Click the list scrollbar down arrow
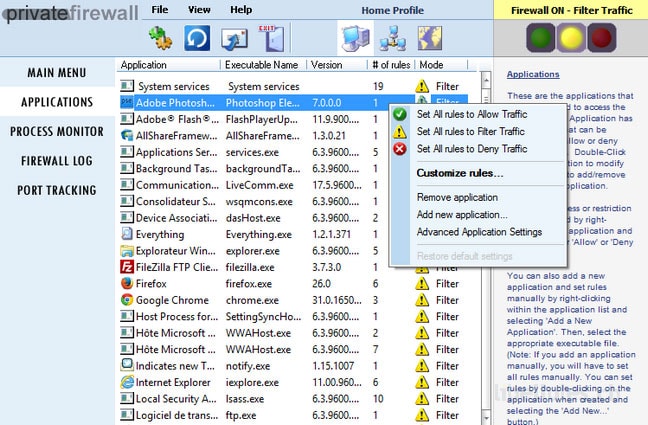648x425 pixels. 486,418
